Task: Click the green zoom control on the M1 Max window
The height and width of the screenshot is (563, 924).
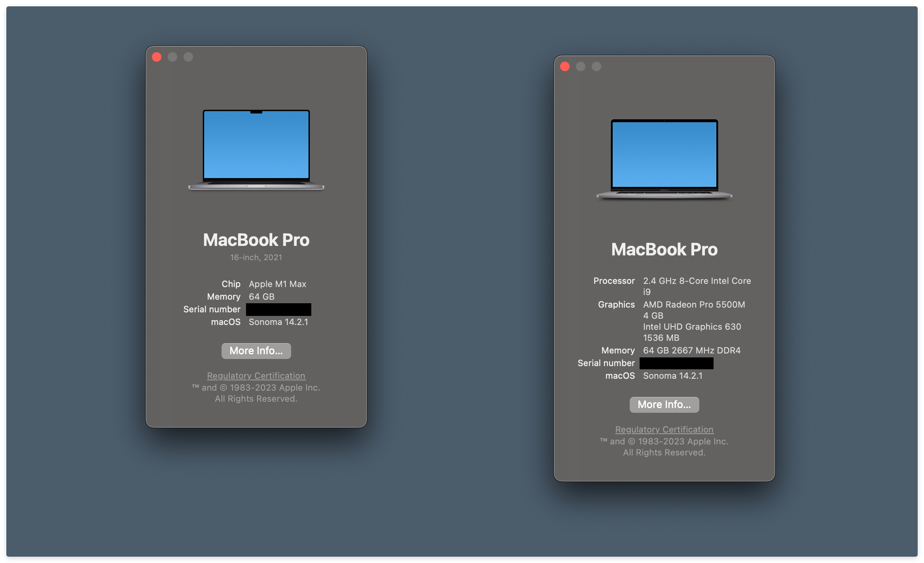Action: pyautogui.click(x=189, y=57)
